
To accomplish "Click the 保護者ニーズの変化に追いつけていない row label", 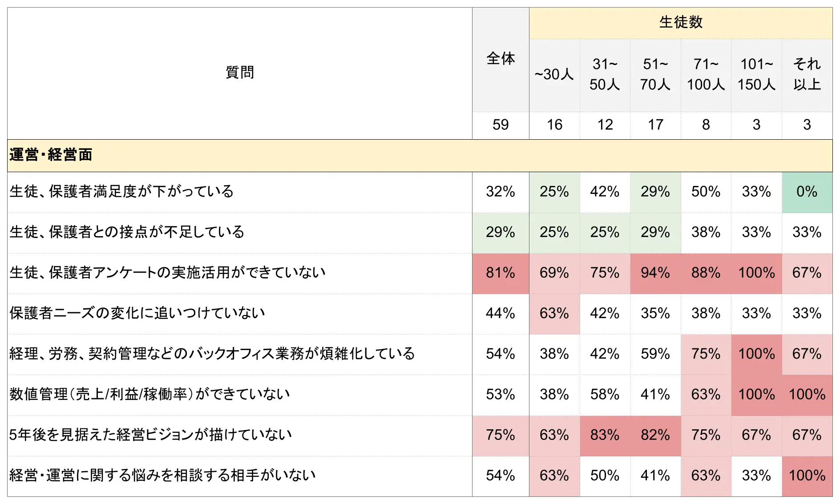I will coord(137,314).
